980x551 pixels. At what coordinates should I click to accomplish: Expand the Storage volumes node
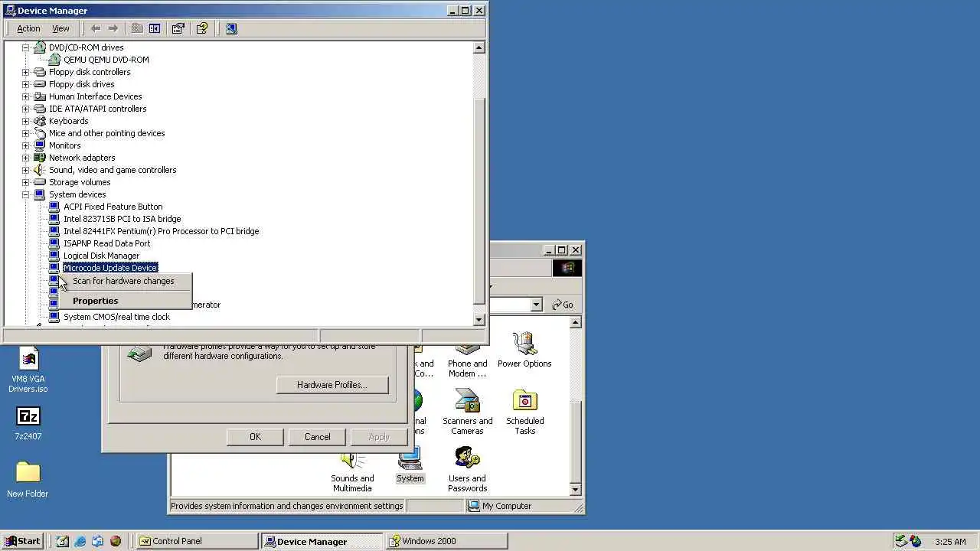(x=25, y=182)
